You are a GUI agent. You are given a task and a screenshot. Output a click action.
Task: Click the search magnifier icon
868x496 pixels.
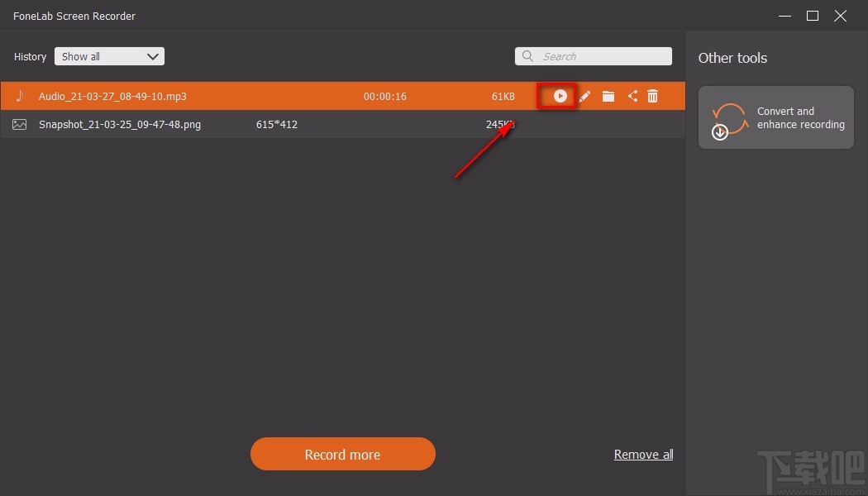click(527, 55)
